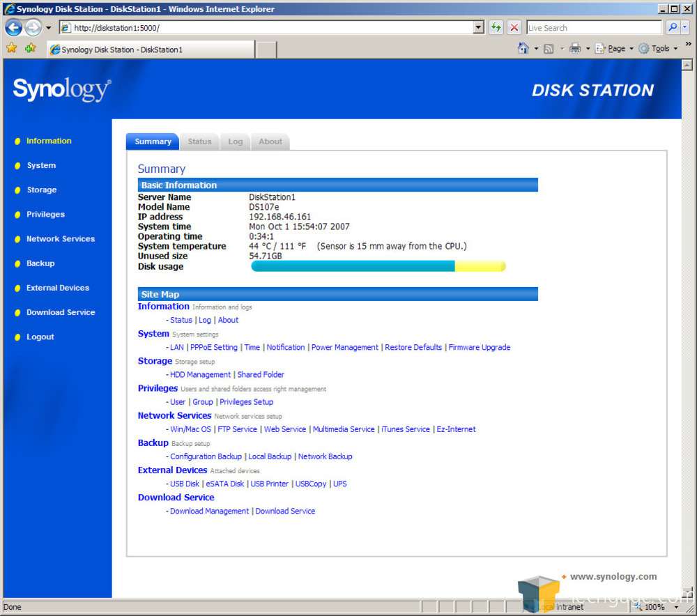This screenshot has width=697, height=616.
Task: Open the iTunes Service link
Action: [x=406, y=429]
